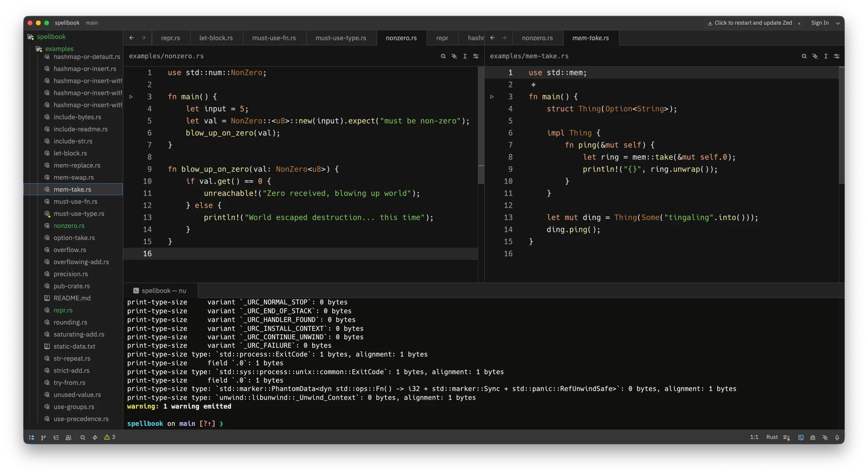Switch to the must-use-type.rs tab

(x=341, y=38)
